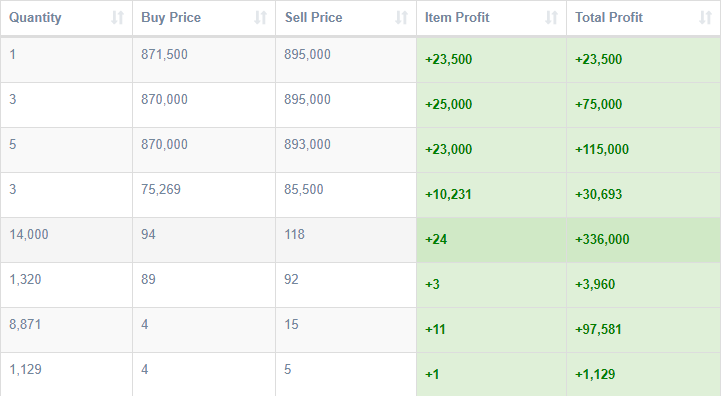The width and height of the screenshot is (721, 396).
Task: Select the 8,871 quantity cell
Action: (x=67, y=330)
